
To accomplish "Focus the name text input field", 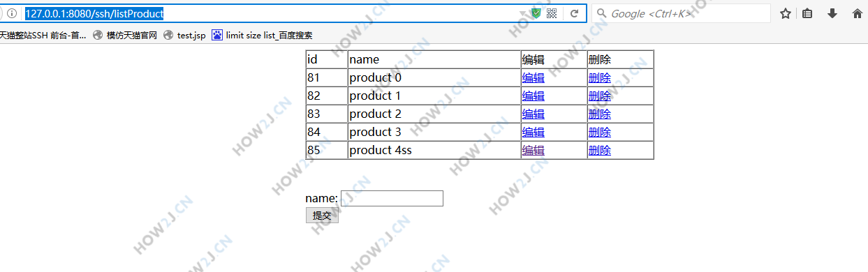I will pos(392,199).
